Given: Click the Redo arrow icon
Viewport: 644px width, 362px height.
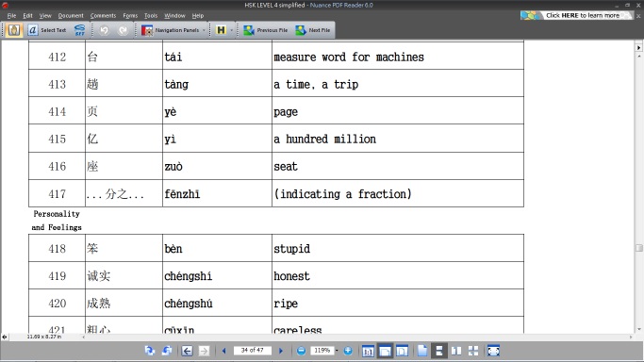Looking at the screenshot, I should (123, 30).
